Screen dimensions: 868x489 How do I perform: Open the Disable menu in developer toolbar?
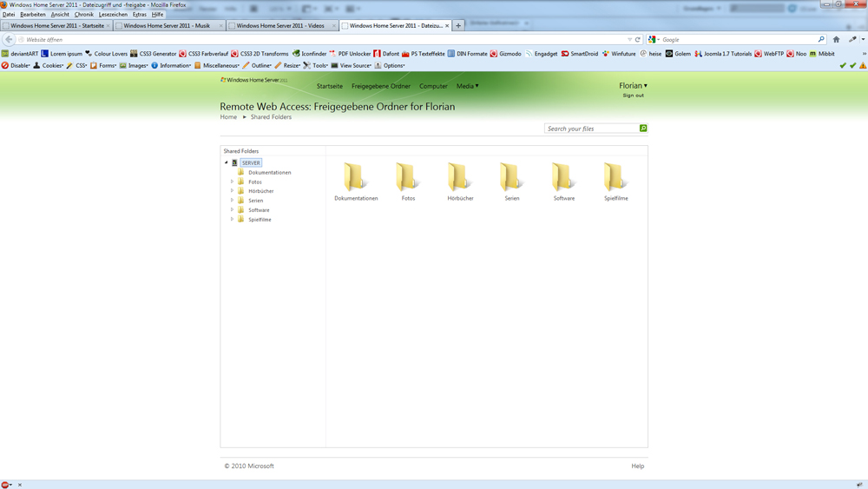click(16, 65)
